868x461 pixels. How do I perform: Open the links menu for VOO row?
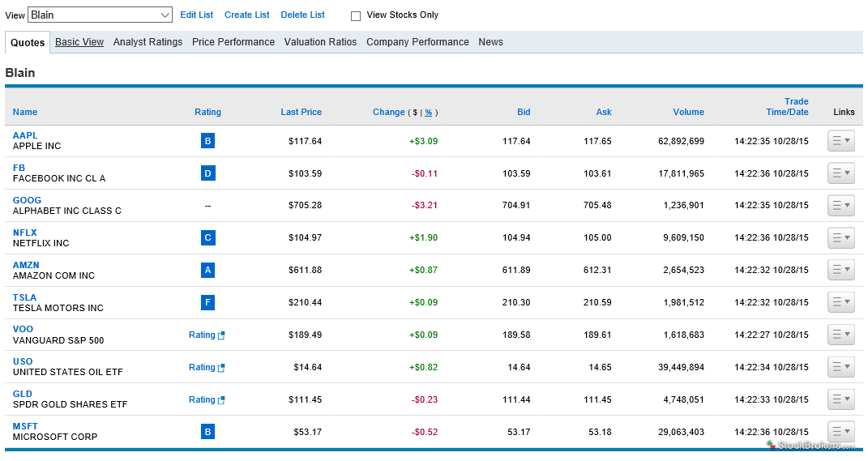point(841,335)
